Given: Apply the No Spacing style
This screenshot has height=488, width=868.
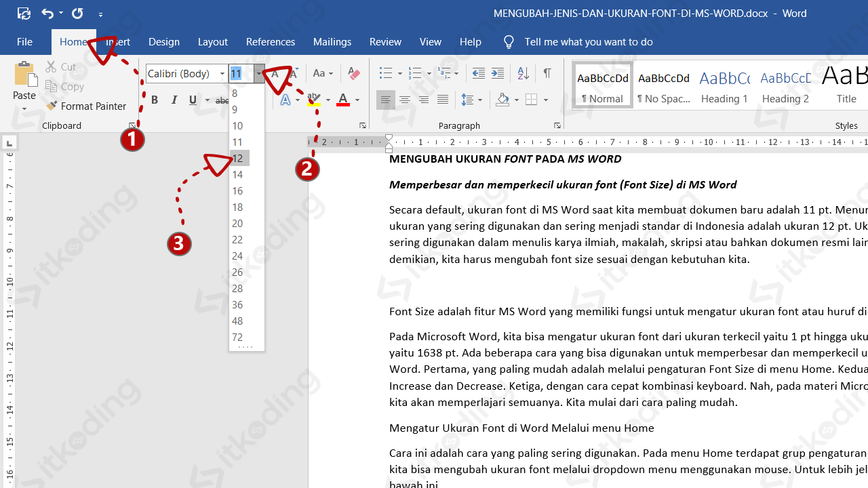Looking at the screenshot, I should point(664,85).
